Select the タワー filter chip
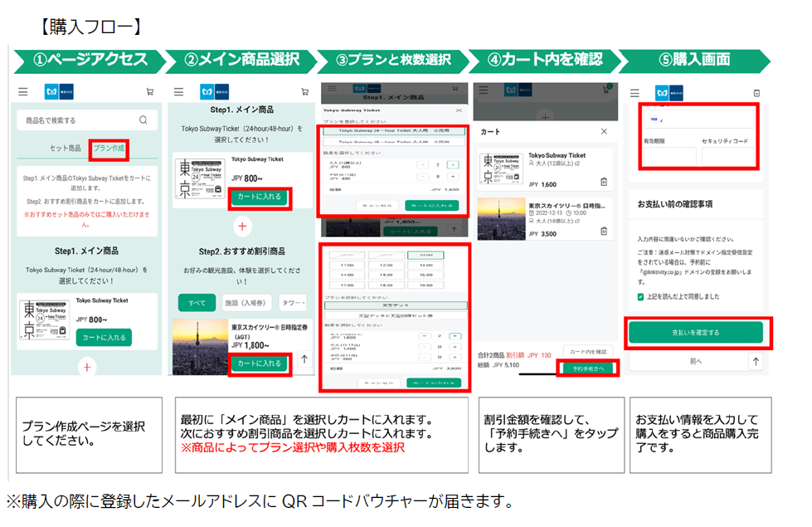Screen dimensions: 812x527 click(x=294, y=303)
